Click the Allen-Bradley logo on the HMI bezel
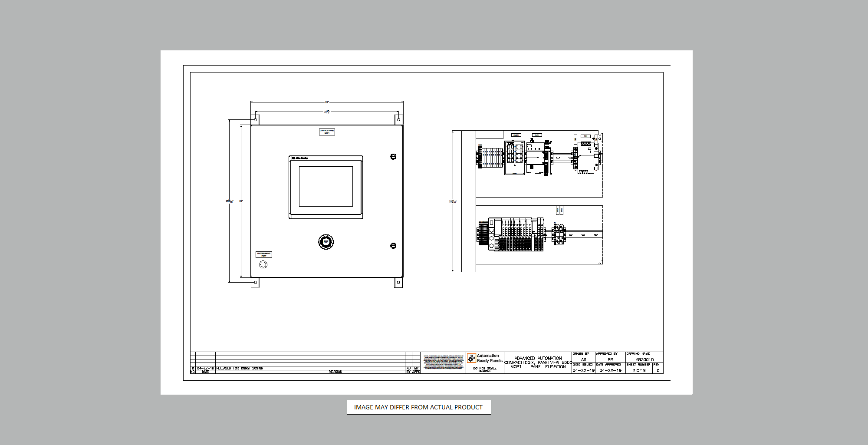Screen dimensions: 868x445 click(300, 158)
